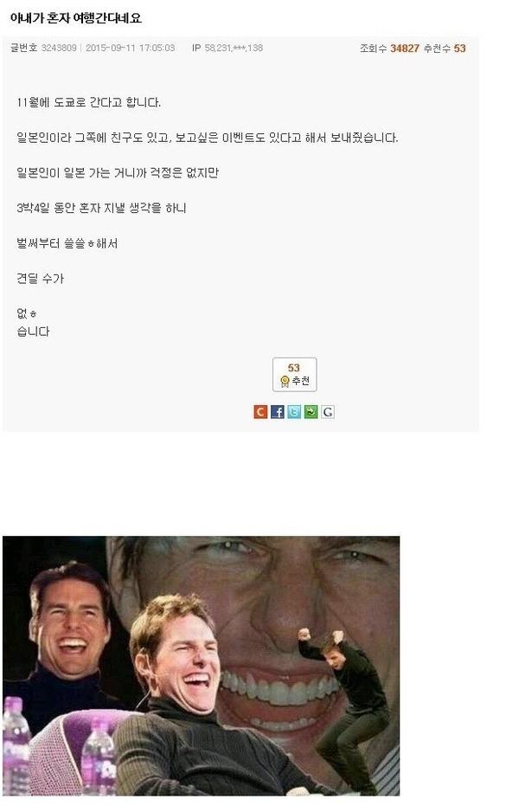Select the post number 3243809
Image resolution: width=519 pixels, height=812 pixels.
(59, 48)
